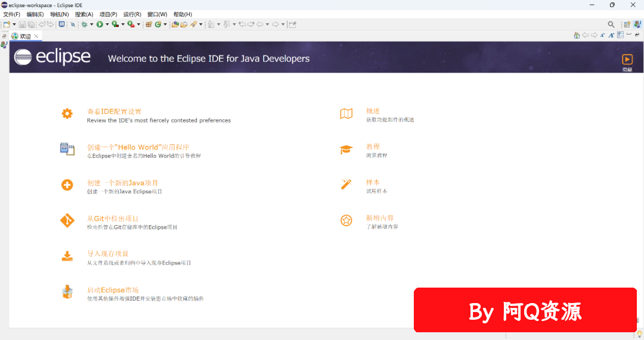Image resolution: width=644 pixels, height=340 pixels.
Task: Click the 样本 magic wand icon
Action: coord(346,184)
